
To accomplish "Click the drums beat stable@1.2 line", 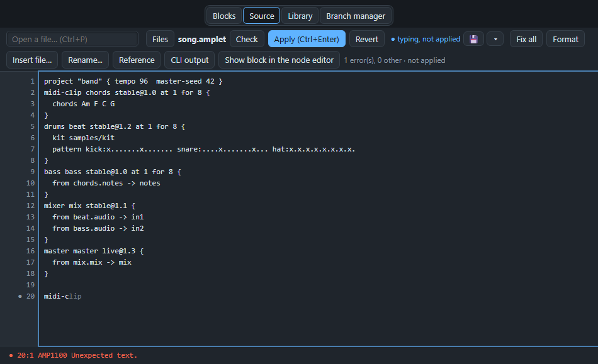I will pyautogui.click(x=115, y=126).
